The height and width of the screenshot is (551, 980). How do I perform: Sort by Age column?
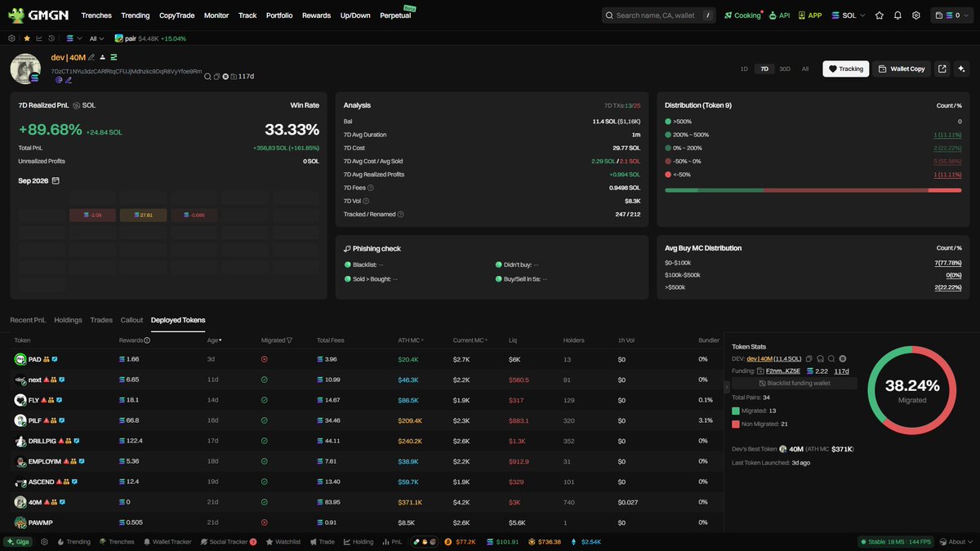tap(215, 340)
